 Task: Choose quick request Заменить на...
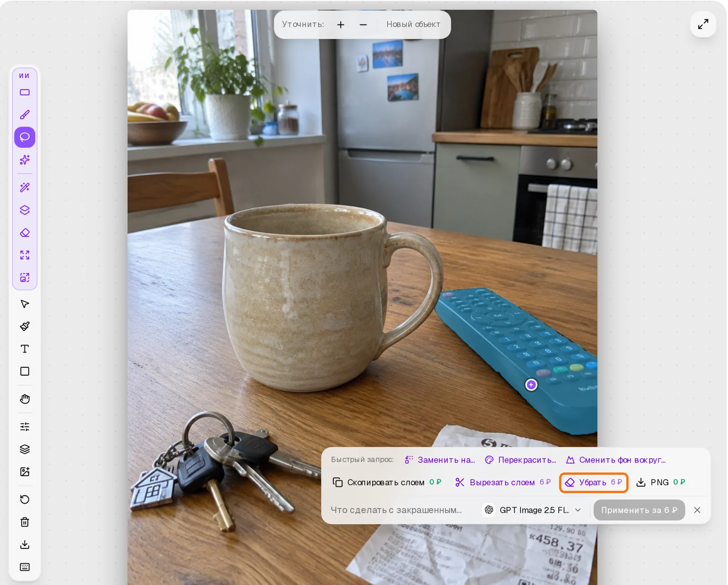440,460
